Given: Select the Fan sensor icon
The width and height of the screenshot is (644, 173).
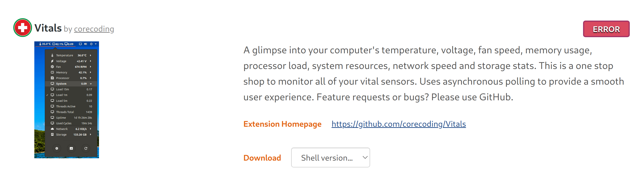Looking at the screenshot, I should pyautogui.click(x=52, y=67).
